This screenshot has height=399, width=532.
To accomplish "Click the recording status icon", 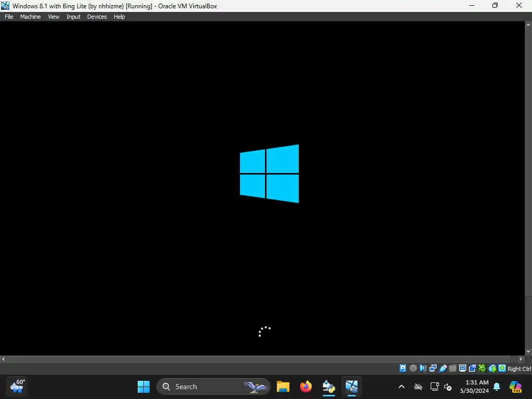I will pos(472,368).
